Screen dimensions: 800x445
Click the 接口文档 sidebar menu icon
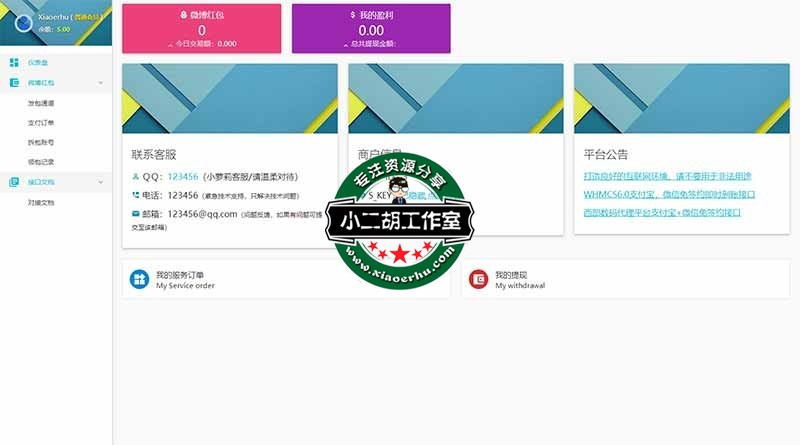[x=14, y=182]
